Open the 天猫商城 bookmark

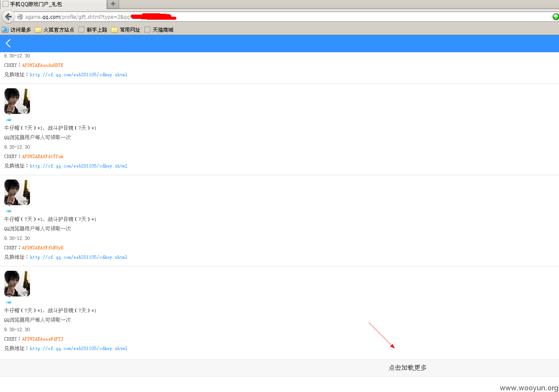point(159,30)
